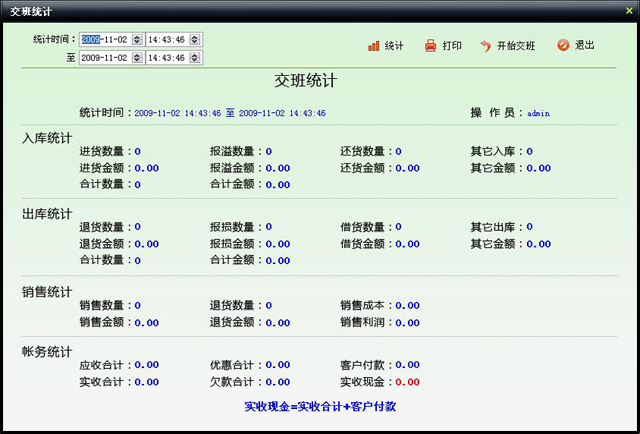Increase end time with up arrow
This screenshot has width=640, height=434.
pos(195,55)
